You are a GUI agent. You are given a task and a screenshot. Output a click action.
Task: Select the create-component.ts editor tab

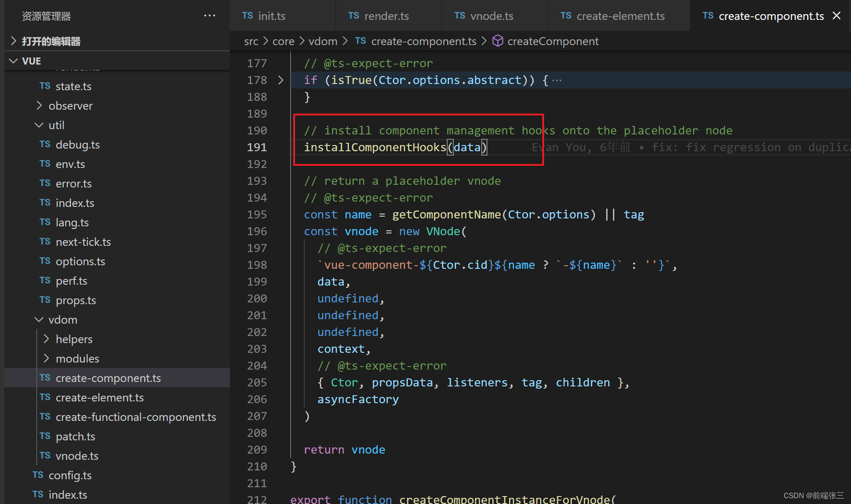click(771, 16)
